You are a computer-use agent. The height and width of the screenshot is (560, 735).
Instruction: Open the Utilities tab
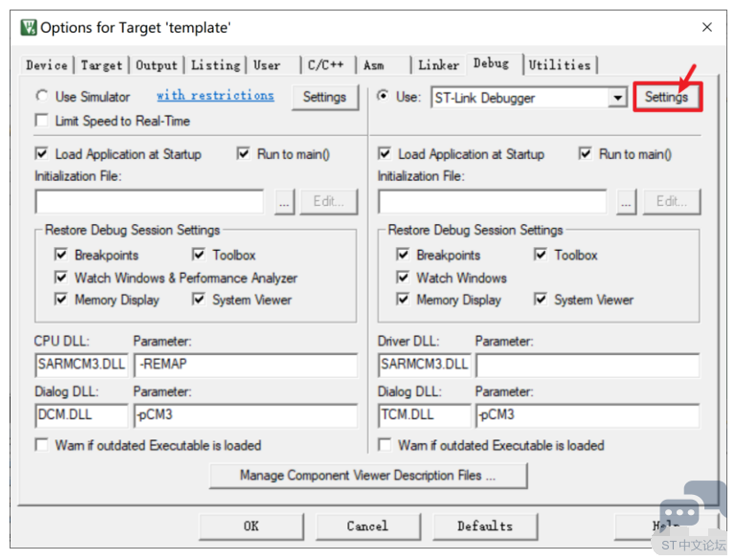tap(560, 65)
